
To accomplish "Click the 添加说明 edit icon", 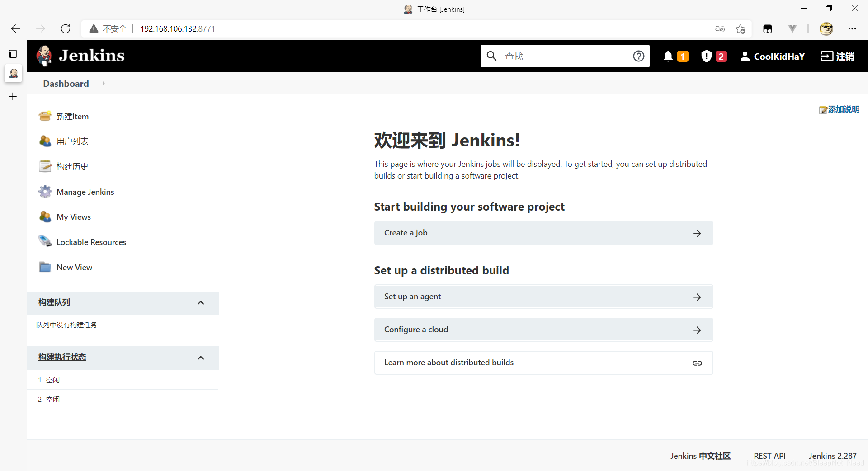I will pyautogui.click(x=823, y=110).
